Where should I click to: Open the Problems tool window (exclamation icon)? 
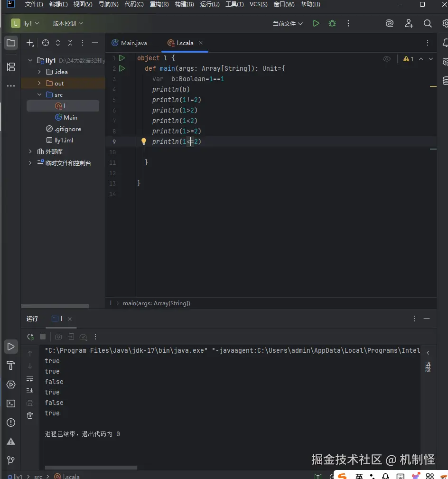(x=10, y=423)
